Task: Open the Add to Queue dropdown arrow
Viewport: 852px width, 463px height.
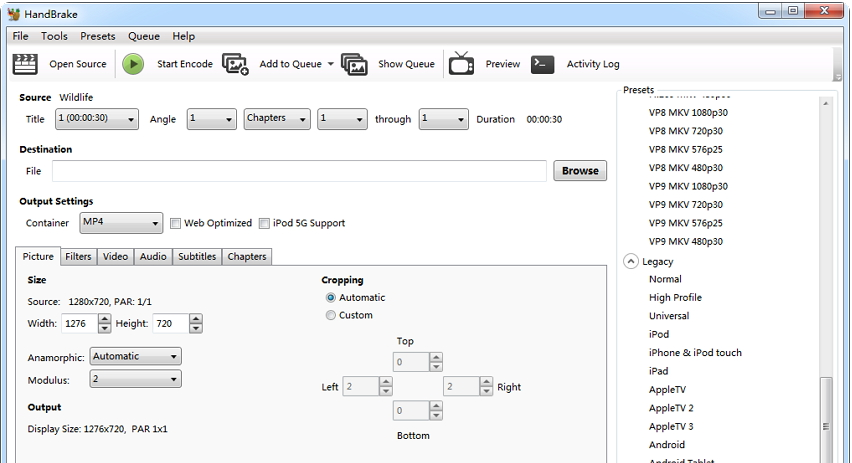Action: [x=330, y=64]
